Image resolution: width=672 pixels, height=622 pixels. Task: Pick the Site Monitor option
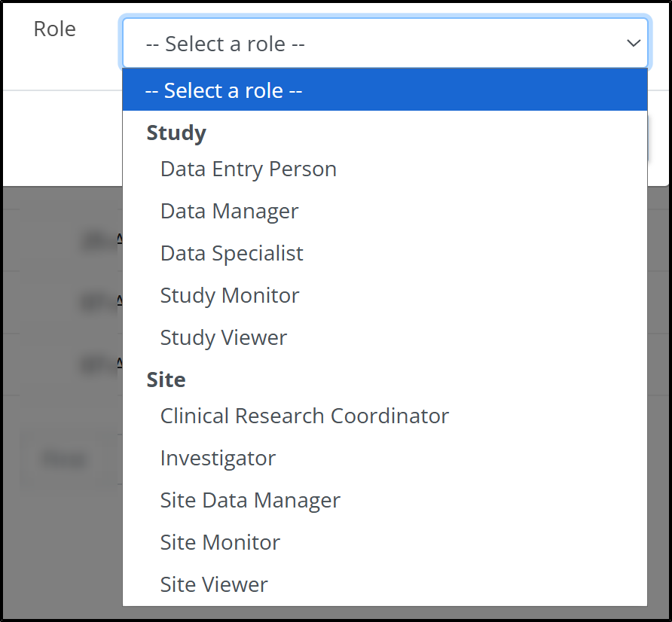[220, 542]
